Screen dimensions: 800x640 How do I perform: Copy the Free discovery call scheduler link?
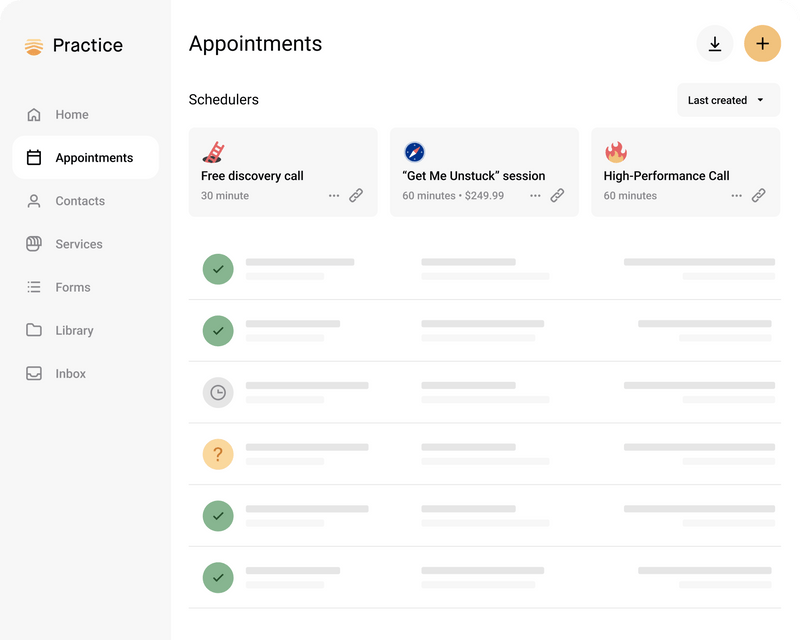(355, 196)
